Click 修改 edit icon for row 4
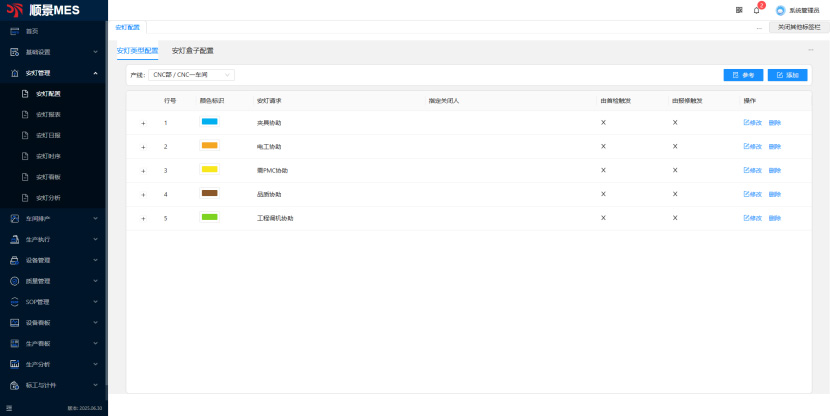This screenshot has width=830, height=416. tap(752, 194)
